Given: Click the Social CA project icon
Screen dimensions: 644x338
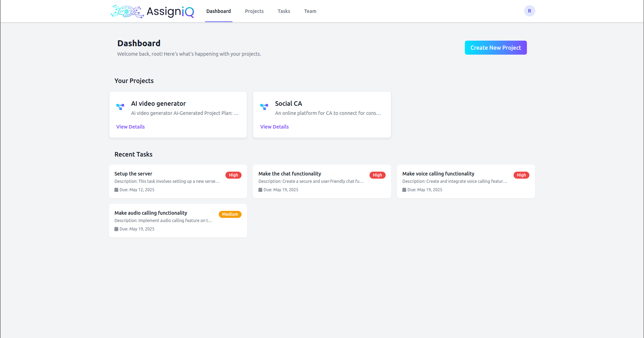Looking at the screenshot, I should [264, 107].
